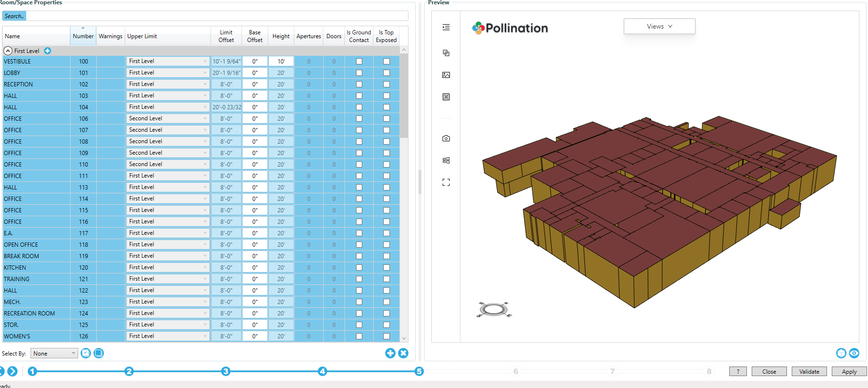Enable Is Top Exposed for KITCHEN row

coord(387,268)
